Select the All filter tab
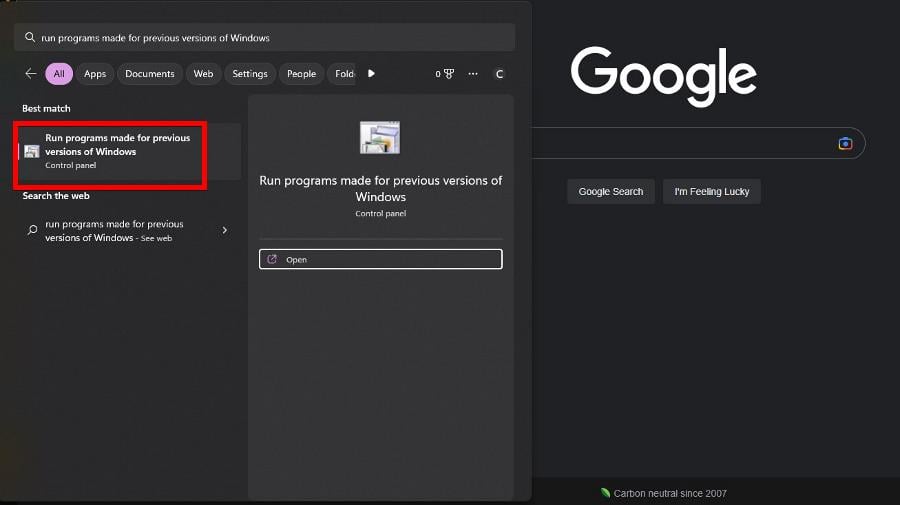The width and height of the screenshot is (900, 505). (59, 73)
